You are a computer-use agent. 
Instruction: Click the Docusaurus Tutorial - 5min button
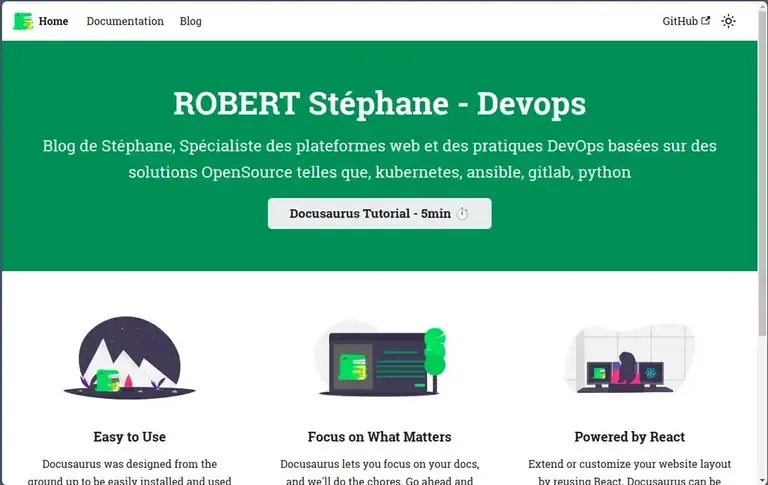[x=380, y=214]
